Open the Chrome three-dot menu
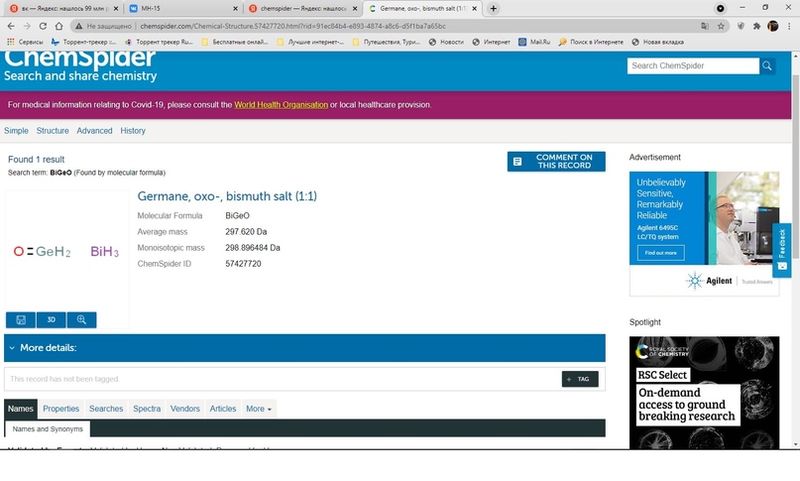The height and width of the screenshot is (481, 800). coord(789,25)
